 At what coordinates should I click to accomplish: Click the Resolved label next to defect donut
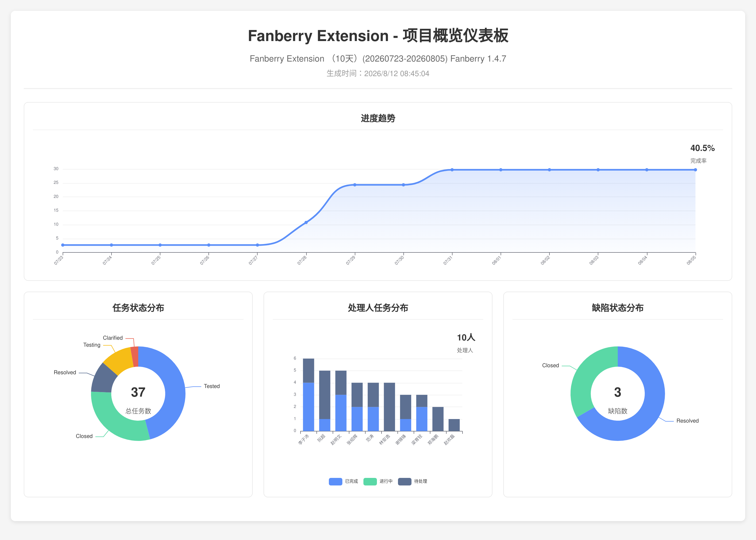click(687, 421)
